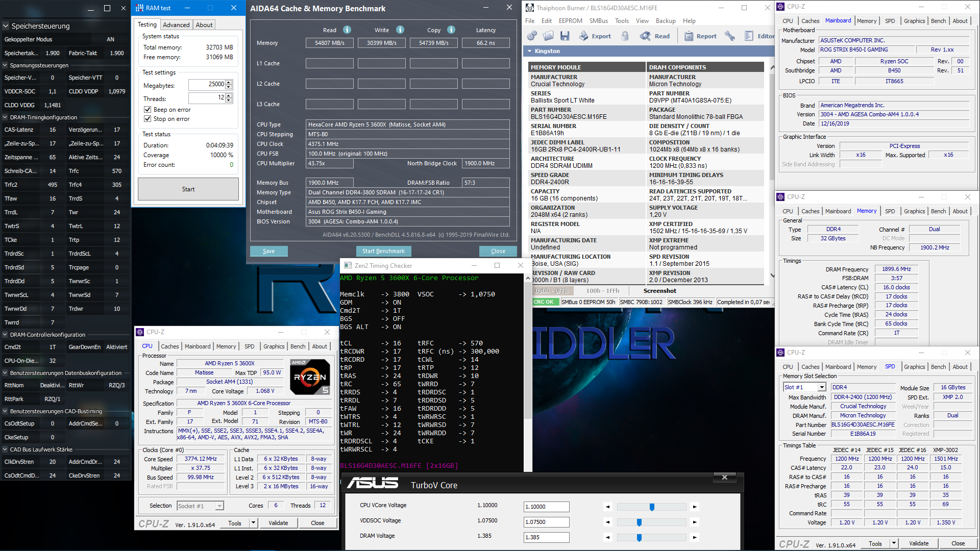This screenshot has height=551, width=980.
Task: Collapse the Kingston section in Thaiphoon Burner
Action: 529,51
